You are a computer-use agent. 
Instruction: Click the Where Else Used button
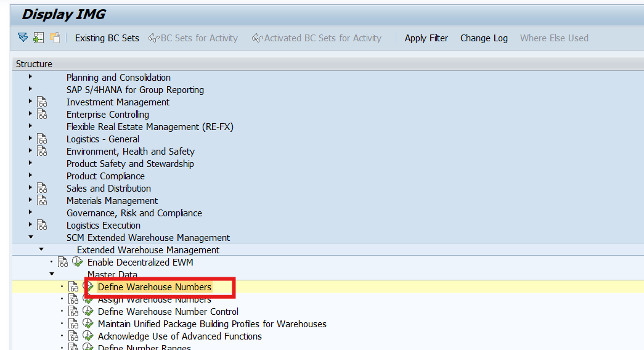pyautogui.click(x=554, y=38)
